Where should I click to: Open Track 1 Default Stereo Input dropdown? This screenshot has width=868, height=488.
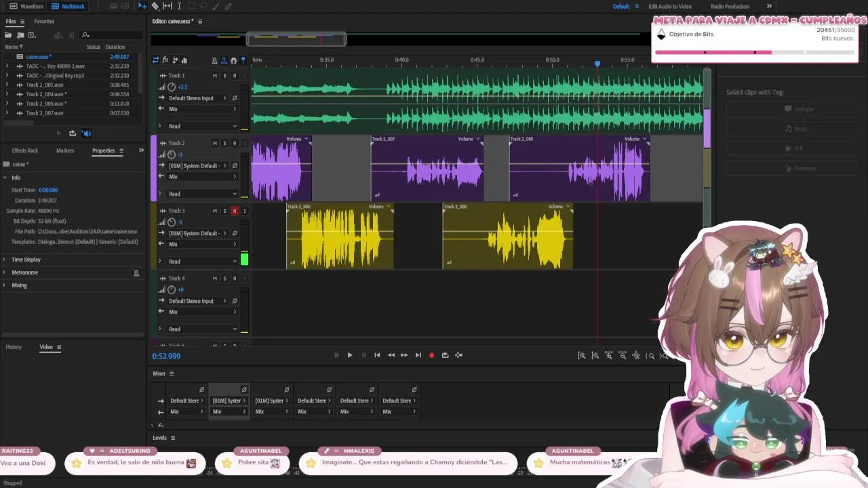point(197,98)
